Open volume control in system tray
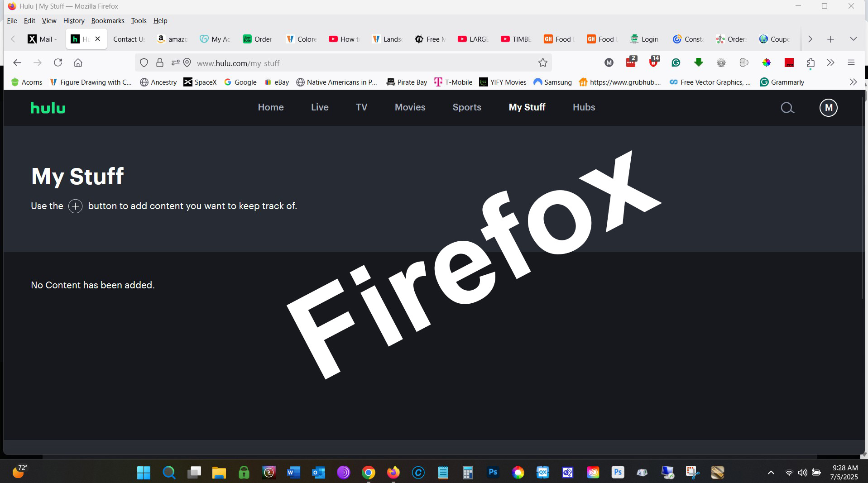Screen dimensions: 868x483 (802, 473)
